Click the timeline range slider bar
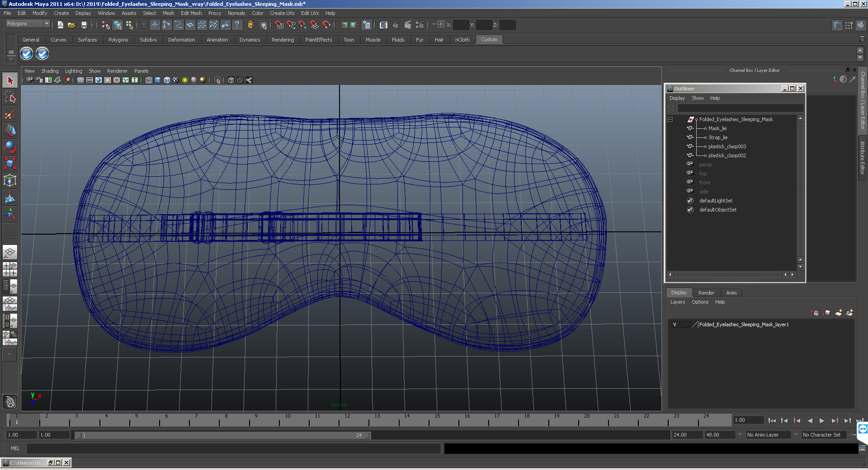Image resolution: width=868 pixels, height=470 pixels. point(223,435)
